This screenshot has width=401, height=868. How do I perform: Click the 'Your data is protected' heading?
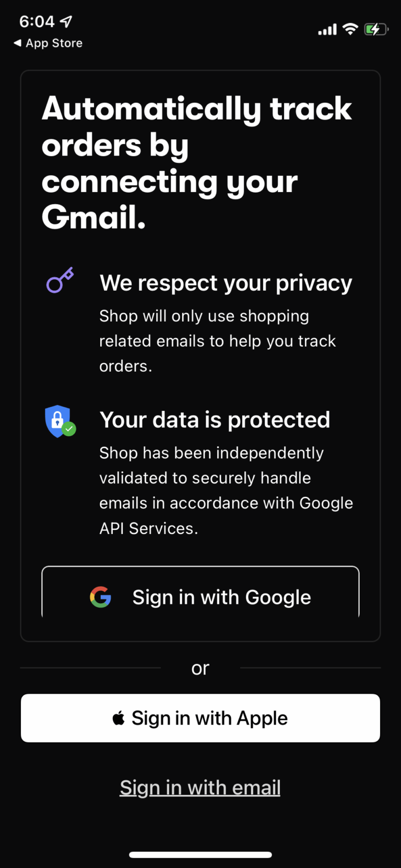(x=215, y=419)
